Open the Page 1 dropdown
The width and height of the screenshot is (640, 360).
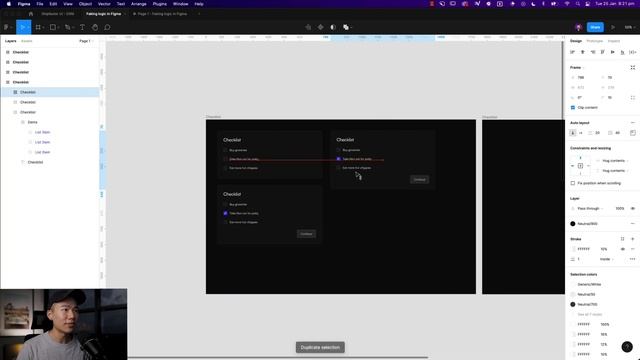tap(86, 41)
